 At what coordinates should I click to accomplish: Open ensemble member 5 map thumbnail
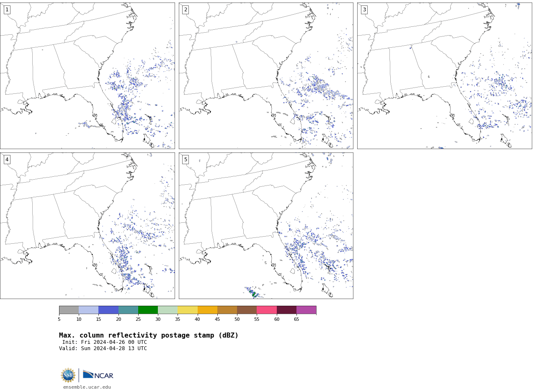[x=266, y=226]
